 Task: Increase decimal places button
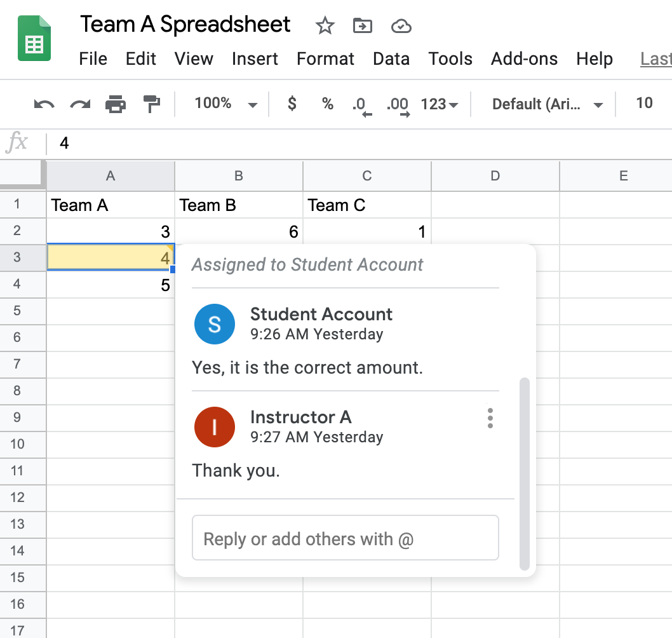(x=398, y=105)
